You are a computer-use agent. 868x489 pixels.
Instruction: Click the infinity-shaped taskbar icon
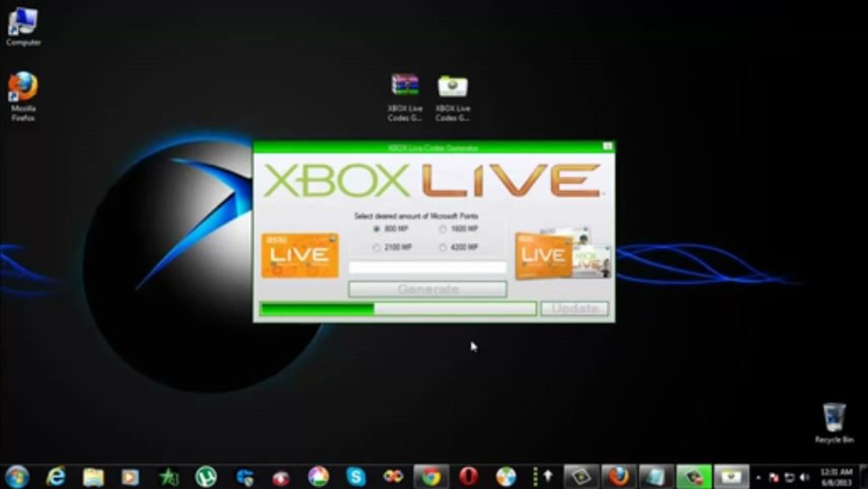point(393,477)
